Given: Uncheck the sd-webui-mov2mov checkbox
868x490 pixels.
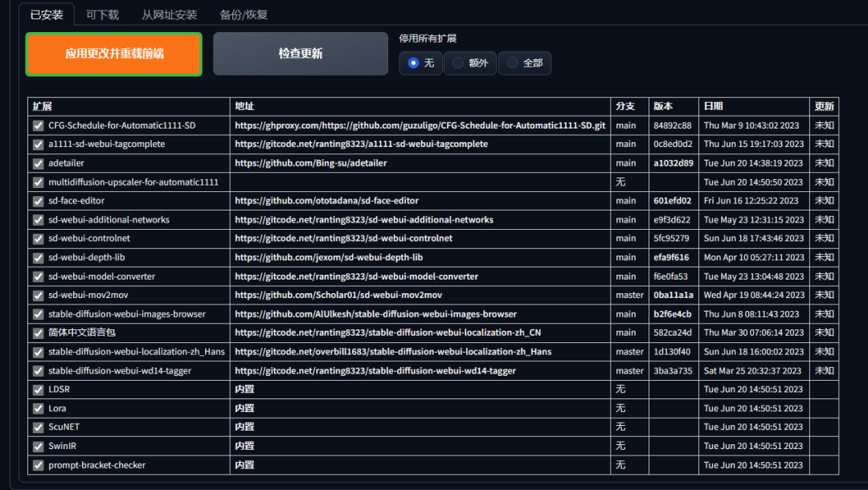Looking at the screenshot, I should tap(39, 296).
